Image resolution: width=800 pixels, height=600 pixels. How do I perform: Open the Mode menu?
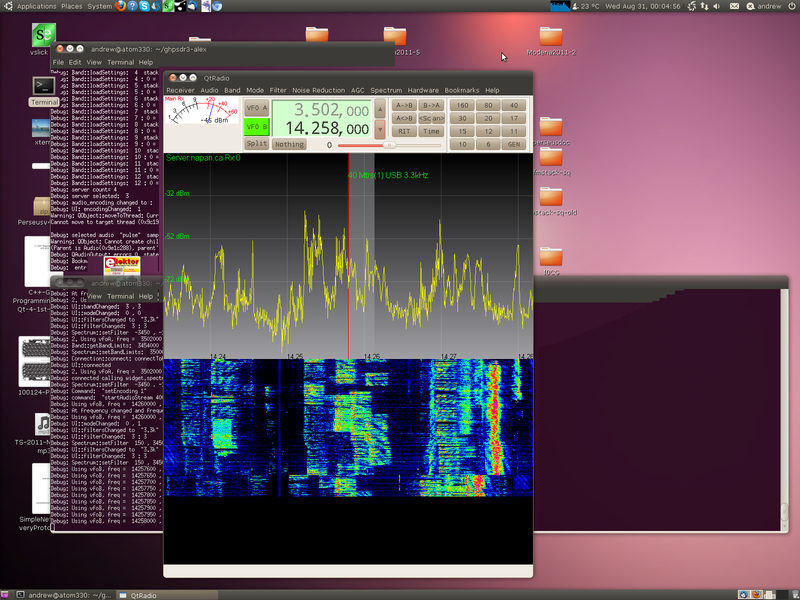point(255,90)
